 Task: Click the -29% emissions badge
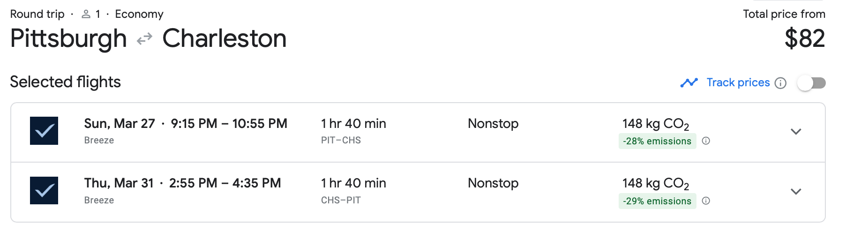657,201
